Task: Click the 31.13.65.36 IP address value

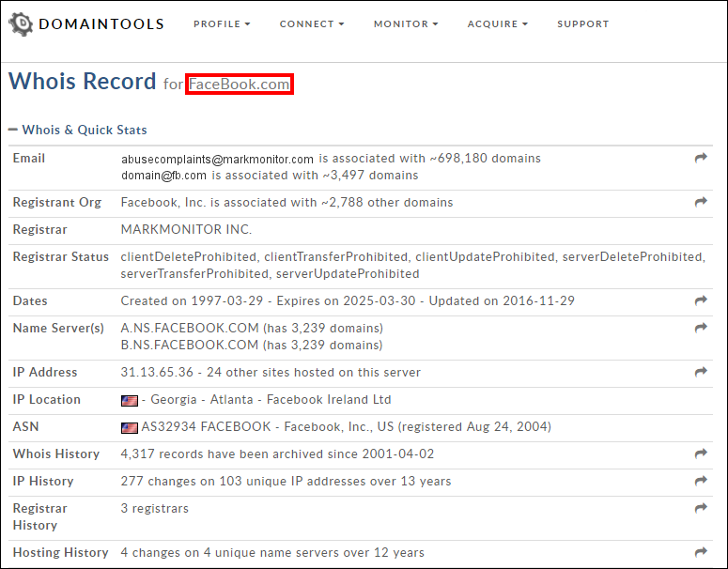Action: pyautogui.click(x=157, y=372)
